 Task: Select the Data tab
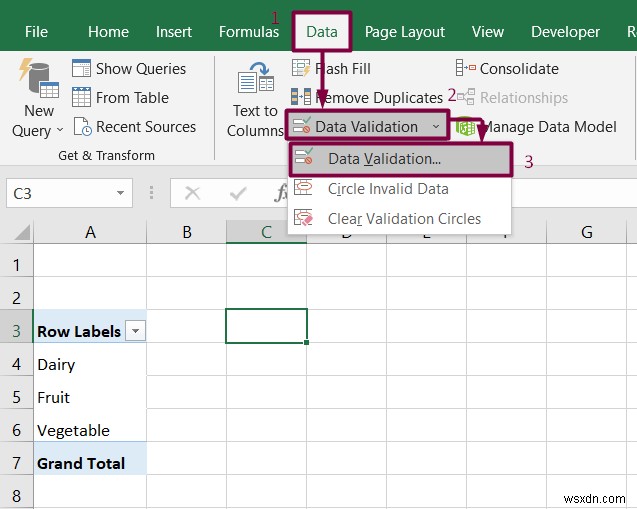pyautogui.click(x=322, y=32)
